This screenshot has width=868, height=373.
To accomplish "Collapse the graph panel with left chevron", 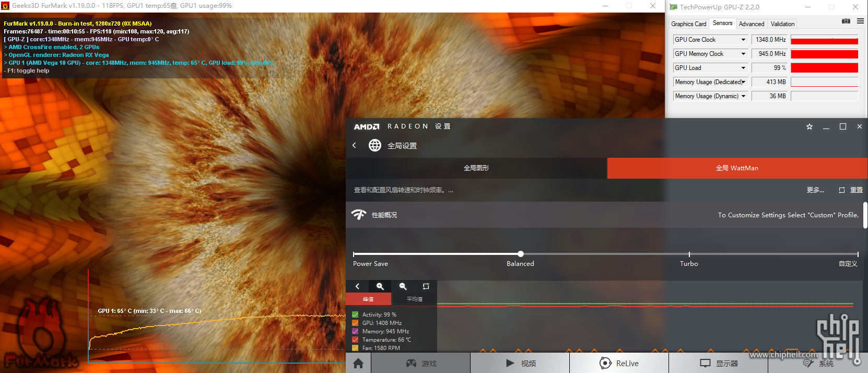I will [x=357, y=286].
